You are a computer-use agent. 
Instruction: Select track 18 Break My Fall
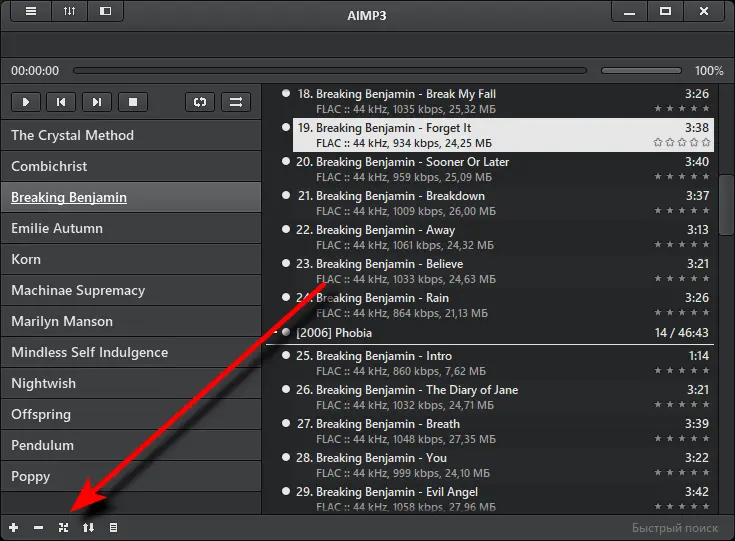(x=503, y=101)
